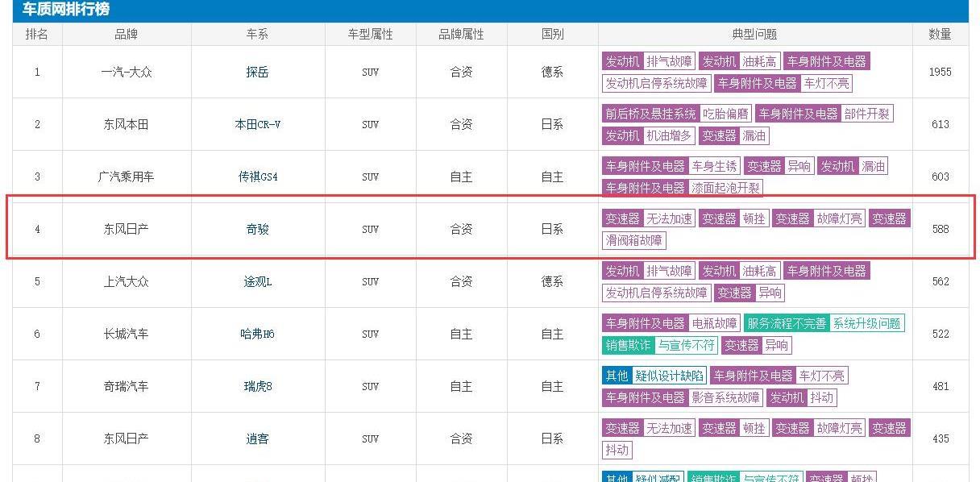Image resolution: width=980 pixels, height=482 pixels.
Task: Open the 途观L car series link
Action: pyautogui.click(x=257, y=281)
